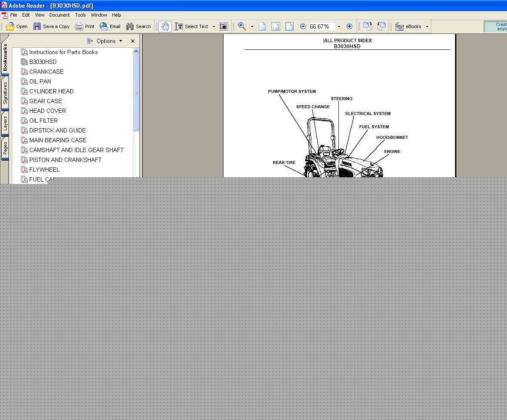Click the Rotate Clockwise icon
This screenshot has height=420, width=507.
tap(368, 26)
